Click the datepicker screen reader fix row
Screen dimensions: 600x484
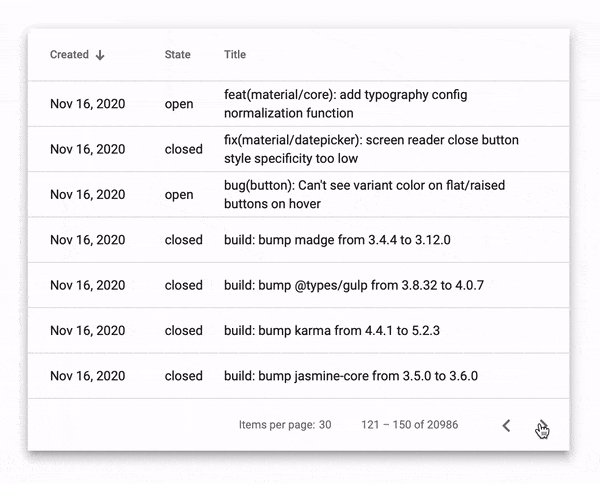click(x=371, y=149)
